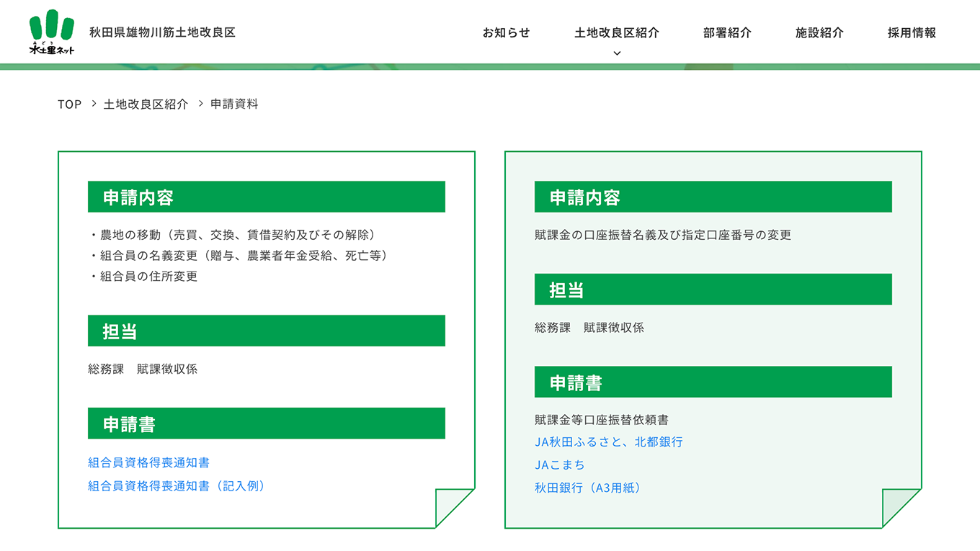Click the right panel's 担当 header
980x551 pixels.
pyautogui.click(x=713, y=289)
